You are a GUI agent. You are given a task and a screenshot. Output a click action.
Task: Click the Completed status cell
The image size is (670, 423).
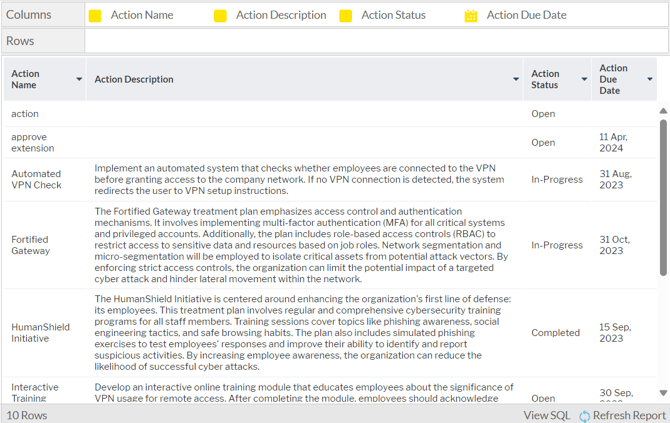[x=555, y=333]
